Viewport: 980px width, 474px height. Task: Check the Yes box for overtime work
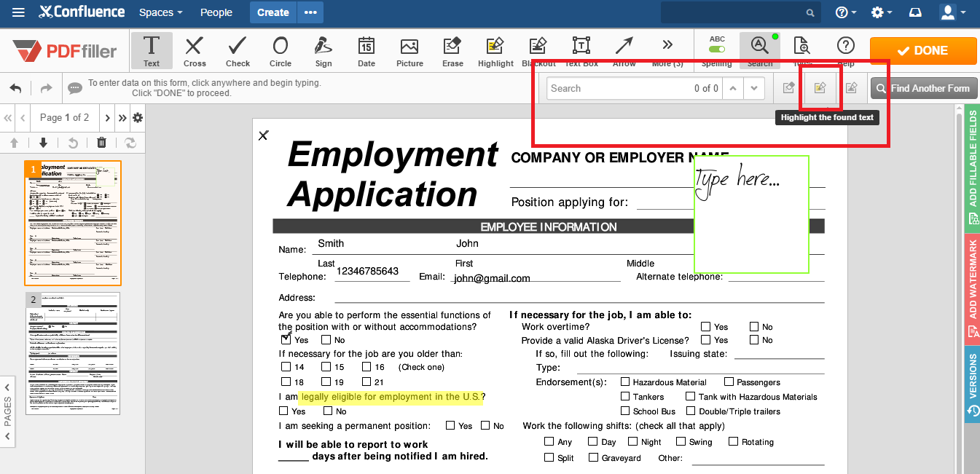[705, 326]
